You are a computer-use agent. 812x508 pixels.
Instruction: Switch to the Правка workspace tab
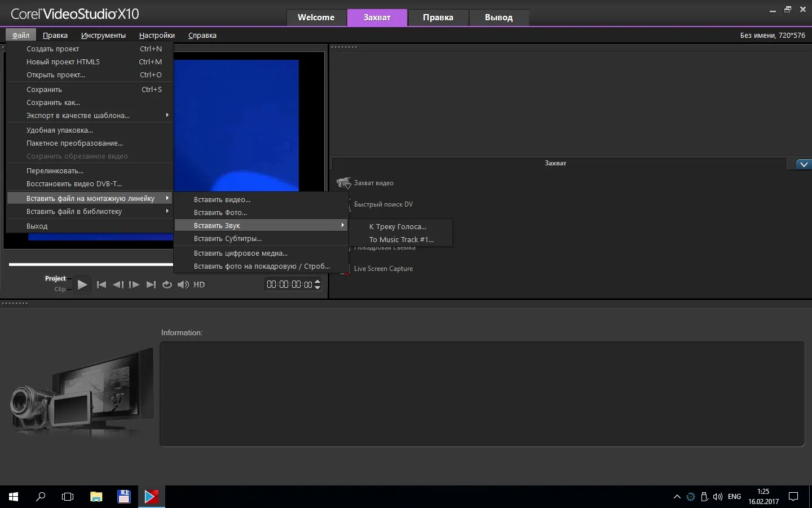click(x=438, y=17)
